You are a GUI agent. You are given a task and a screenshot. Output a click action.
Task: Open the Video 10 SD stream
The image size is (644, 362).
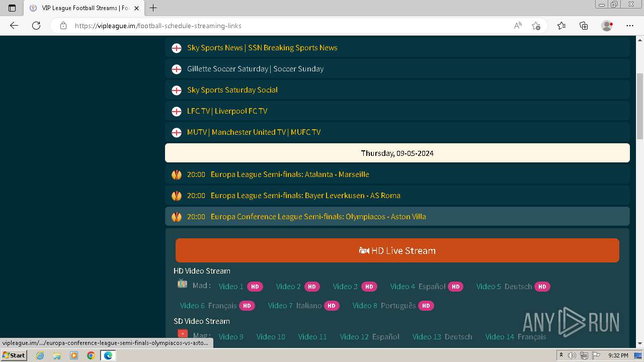(x=271, y=337)
